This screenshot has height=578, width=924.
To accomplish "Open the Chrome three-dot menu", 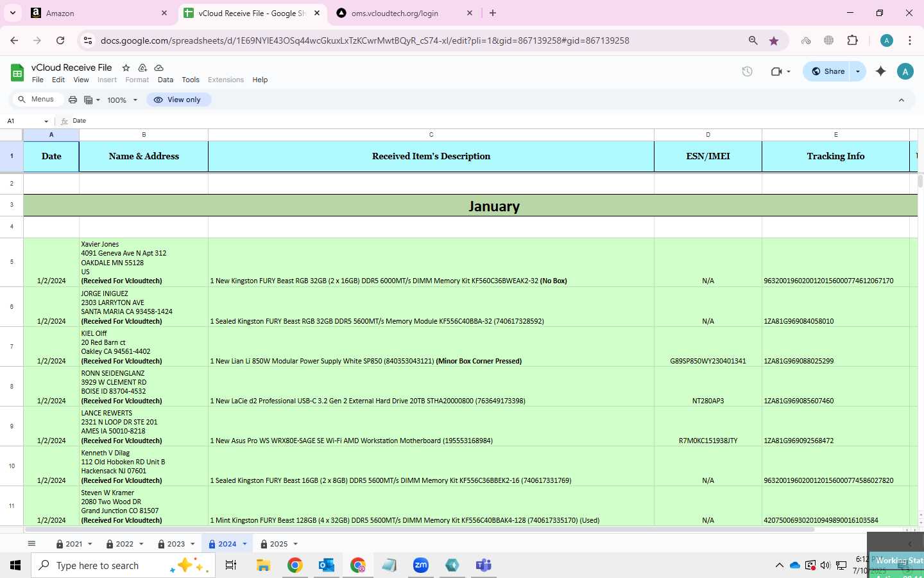I will 910,40.
